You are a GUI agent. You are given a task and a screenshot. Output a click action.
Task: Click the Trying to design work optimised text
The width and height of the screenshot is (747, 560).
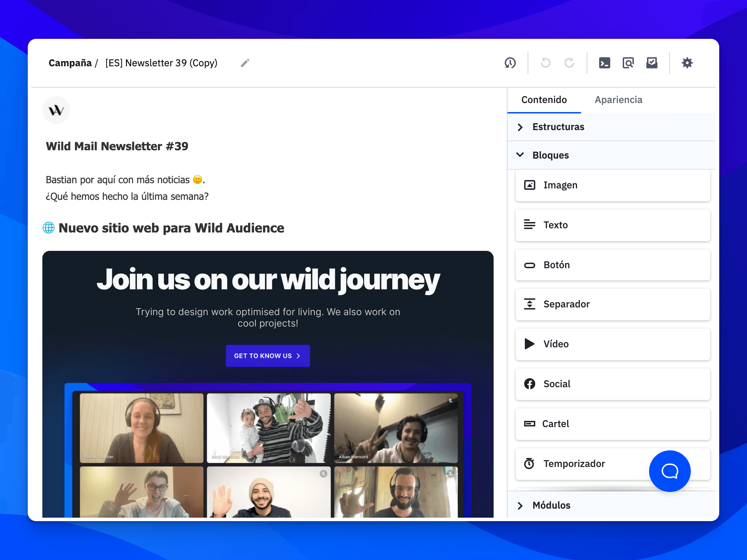pos(268,317)
